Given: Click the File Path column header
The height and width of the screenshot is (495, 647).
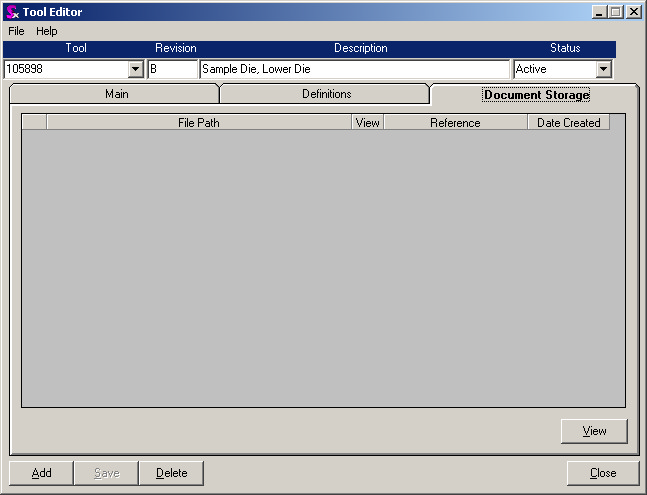Looking at the screenshot, I should [x=198, y=123].
